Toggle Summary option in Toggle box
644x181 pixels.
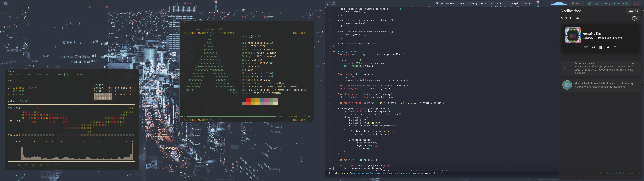[103, 88]
